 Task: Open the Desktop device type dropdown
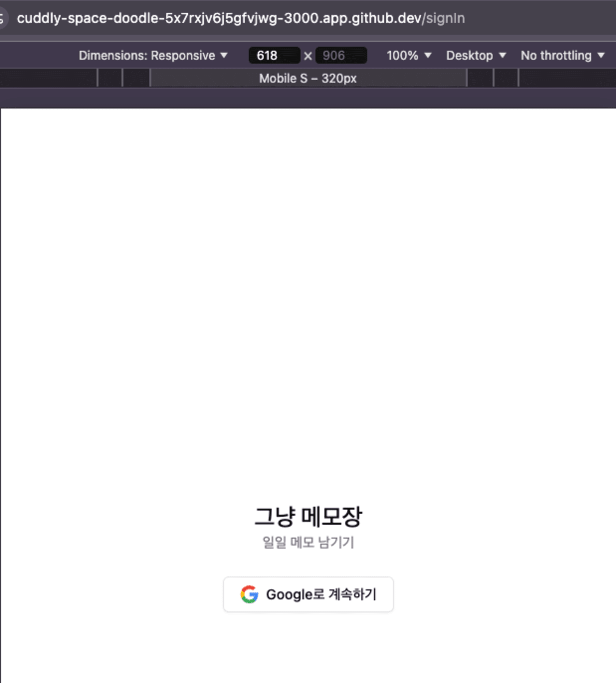point(476,55)
